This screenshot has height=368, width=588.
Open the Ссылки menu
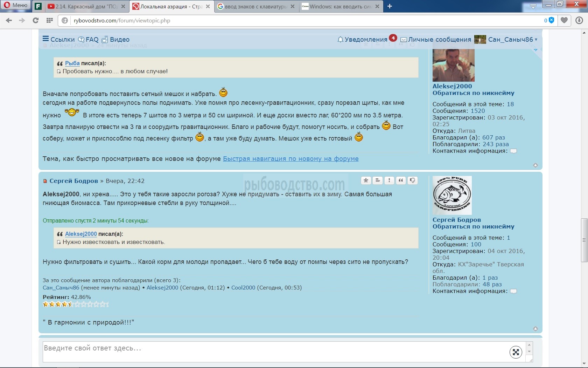click(58, 39)
